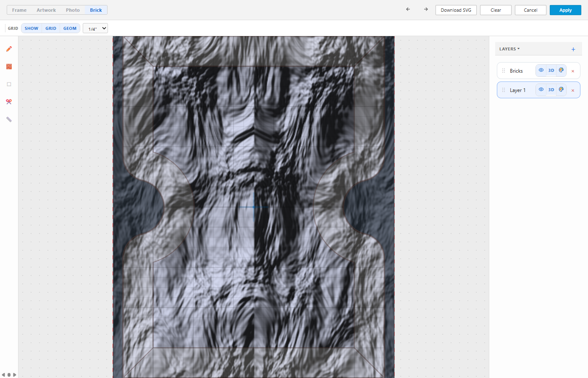Apply the brick changes
The width and height of the screenshot is (588, 378).
pyautogui.click(x=565, y=10)
